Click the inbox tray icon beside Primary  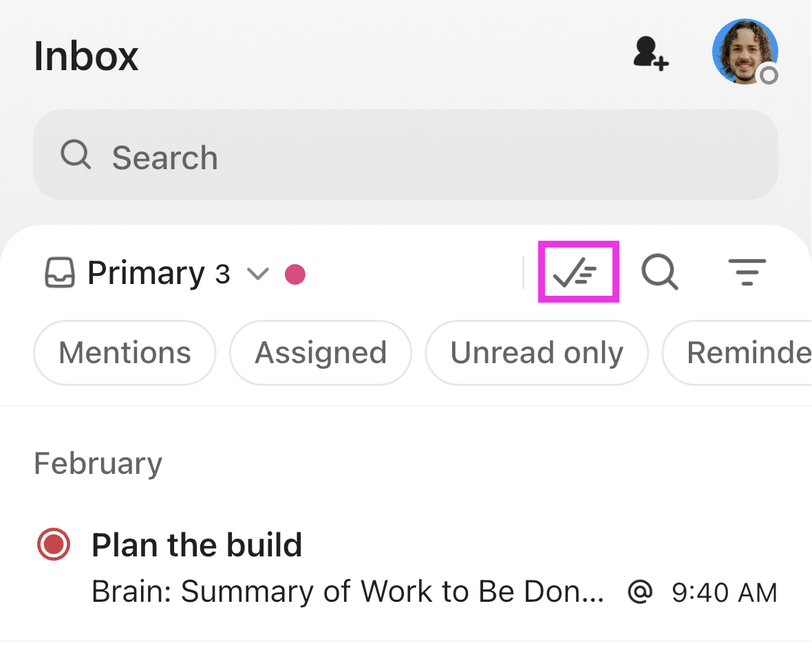tap(60, 273)
